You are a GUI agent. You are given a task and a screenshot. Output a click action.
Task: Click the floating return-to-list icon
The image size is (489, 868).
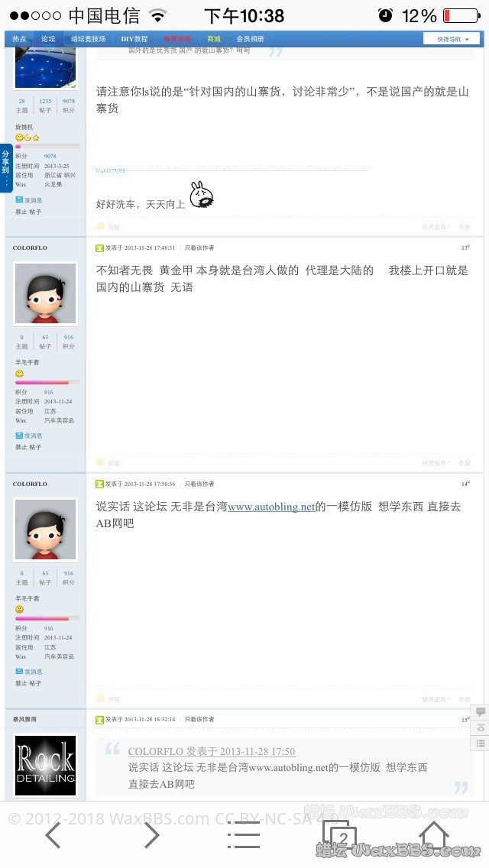click(x=480, y=743)
